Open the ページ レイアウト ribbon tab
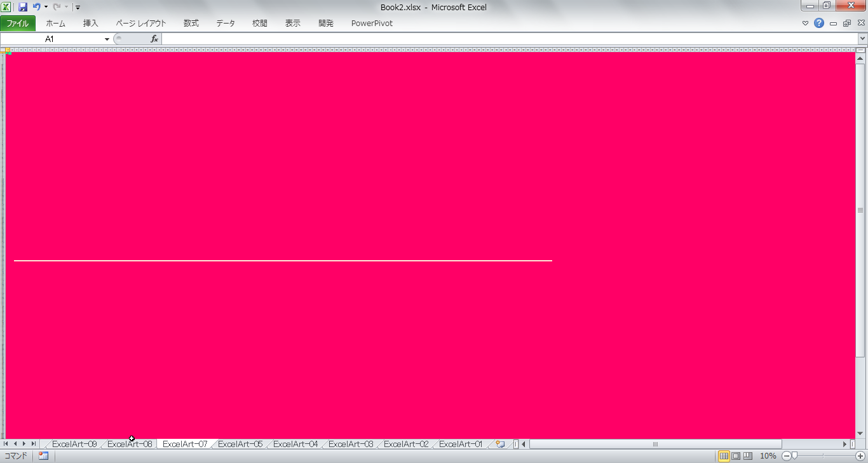Viewport: 868px width, 463px height. pos(140,24)
